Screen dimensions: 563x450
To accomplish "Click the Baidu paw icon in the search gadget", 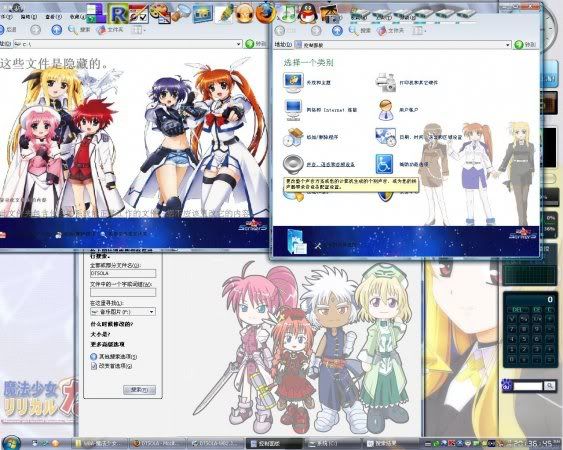I will pos(506,386).
